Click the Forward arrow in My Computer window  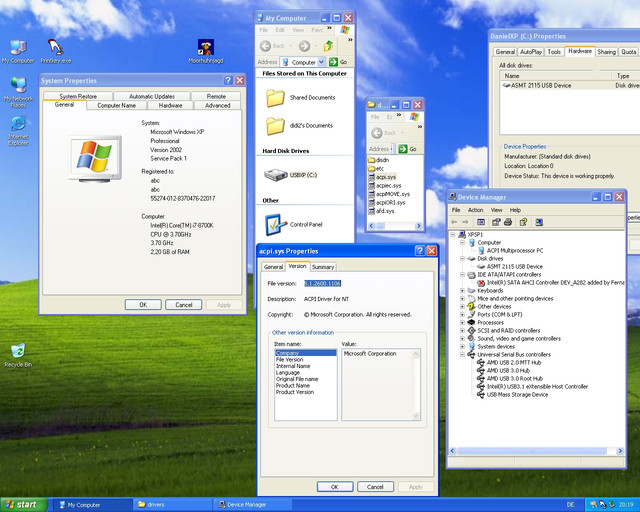pos(304,46)
